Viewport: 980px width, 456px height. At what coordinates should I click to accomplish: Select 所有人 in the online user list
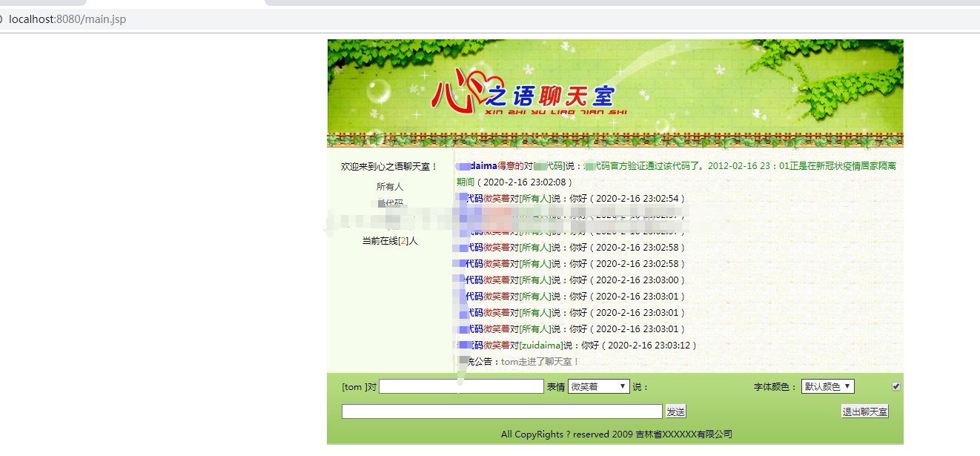[x=390, y=187]
